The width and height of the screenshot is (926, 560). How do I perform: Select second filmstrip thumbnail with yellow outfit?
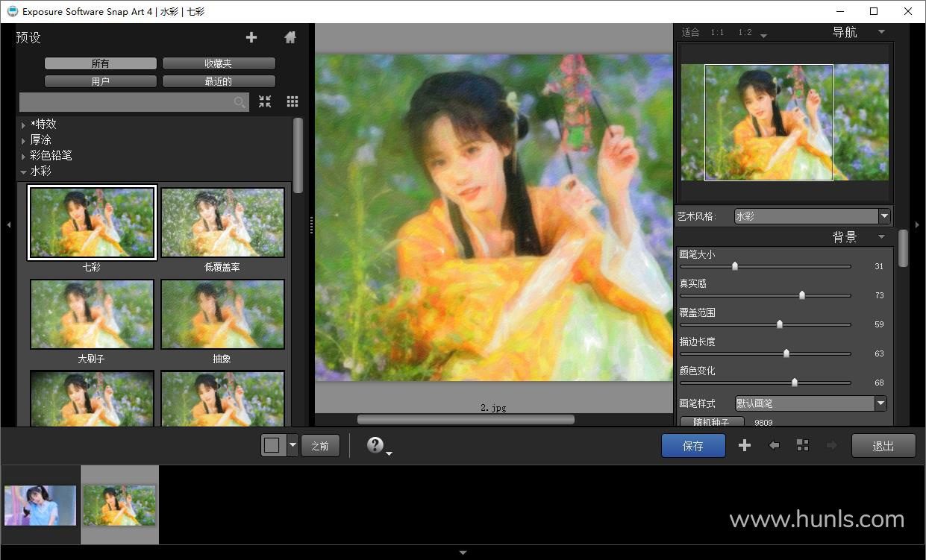(119, 505)
